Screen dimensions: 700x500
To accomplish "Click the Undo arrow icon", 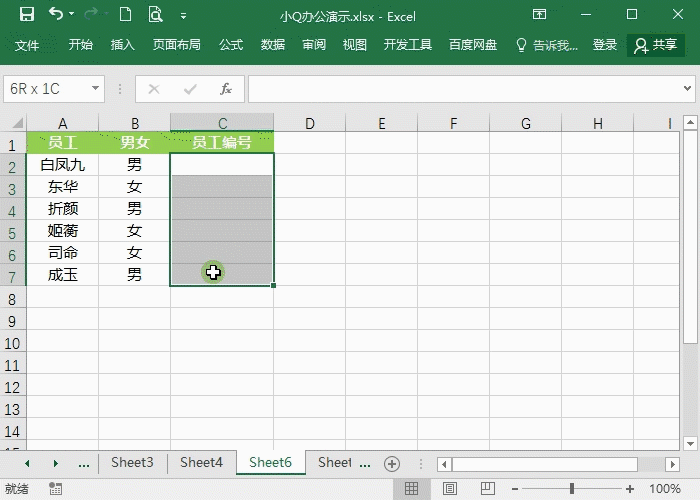I will [x=56, y=14].
